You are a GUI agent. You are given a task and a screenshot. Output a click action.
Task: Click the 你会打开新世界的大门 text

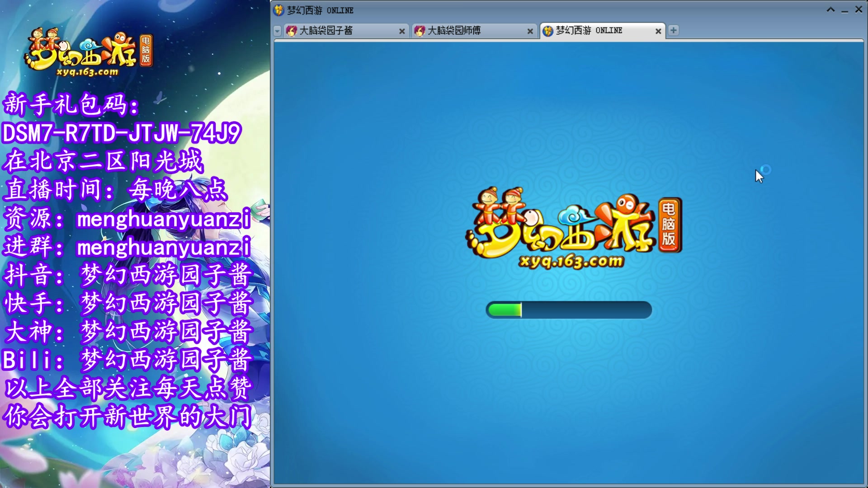pyautogui.click(x=128, y=417)
